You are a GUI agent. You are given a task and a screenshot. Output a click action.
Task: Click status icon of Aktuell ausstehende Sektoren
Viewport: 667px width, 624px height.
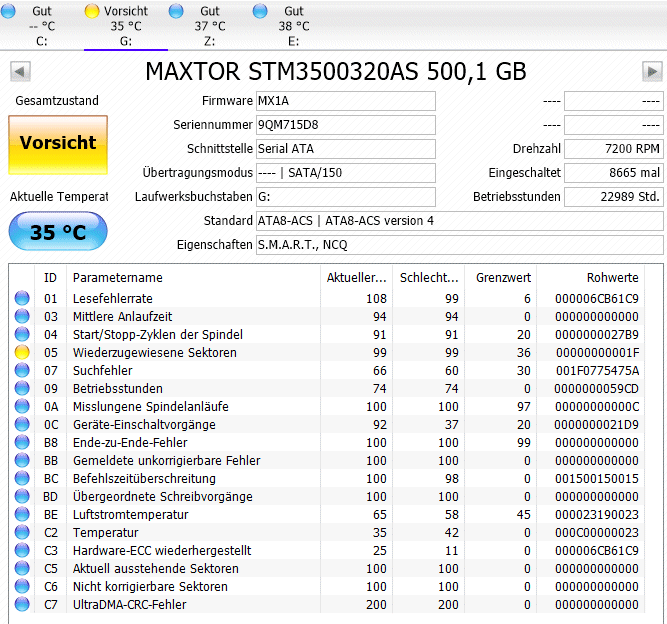click(x=22, y=568)
